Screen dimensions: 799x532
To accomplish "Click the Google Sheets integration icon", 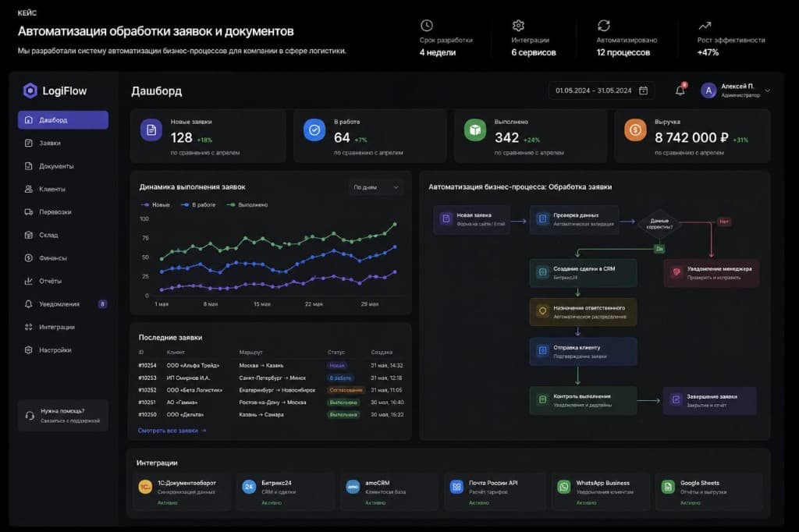I will pyautogui.click(x=668, y=487).
